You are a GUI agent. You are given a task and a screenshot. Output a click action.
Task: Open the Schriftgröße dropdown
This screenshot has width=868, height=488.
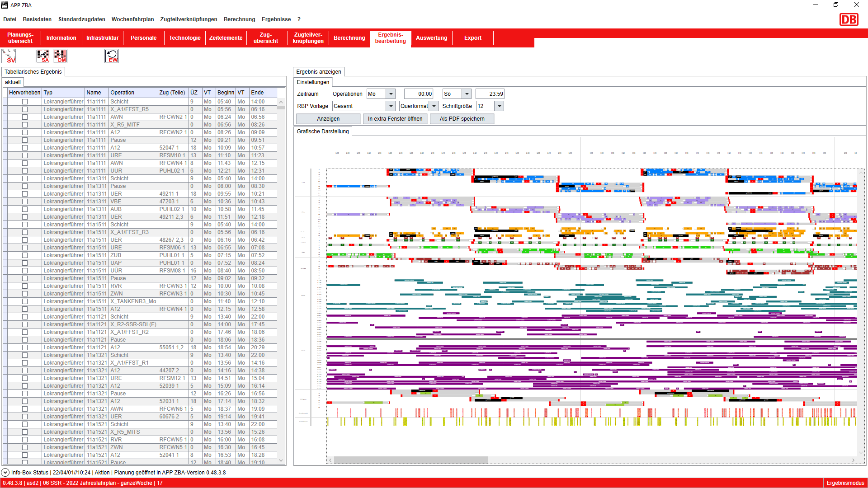pos(499,106)
